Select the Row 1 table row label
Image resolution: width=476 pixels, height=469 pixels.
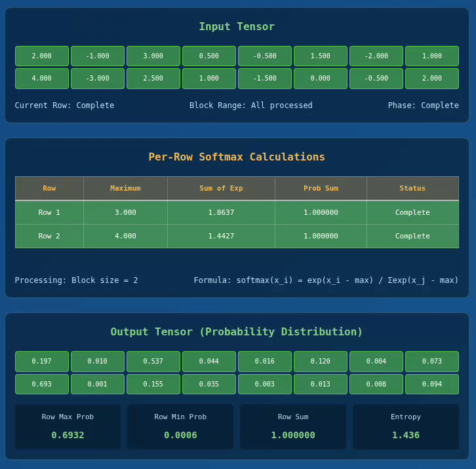click(49, 213)
